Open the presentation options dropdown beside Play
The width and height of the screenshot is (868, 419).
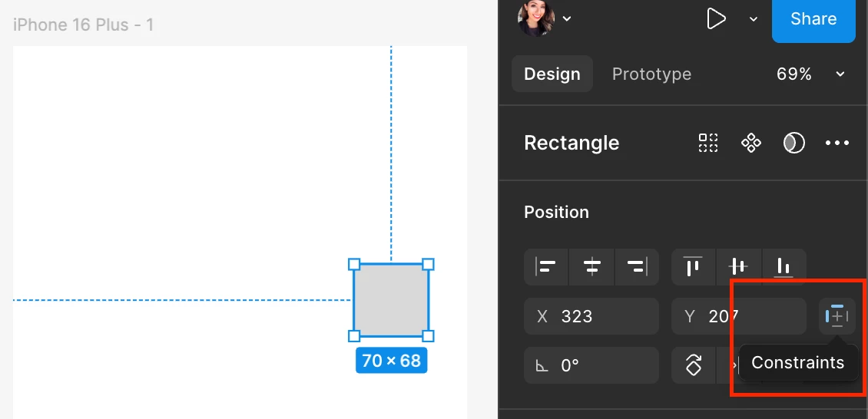click(754, 18)
